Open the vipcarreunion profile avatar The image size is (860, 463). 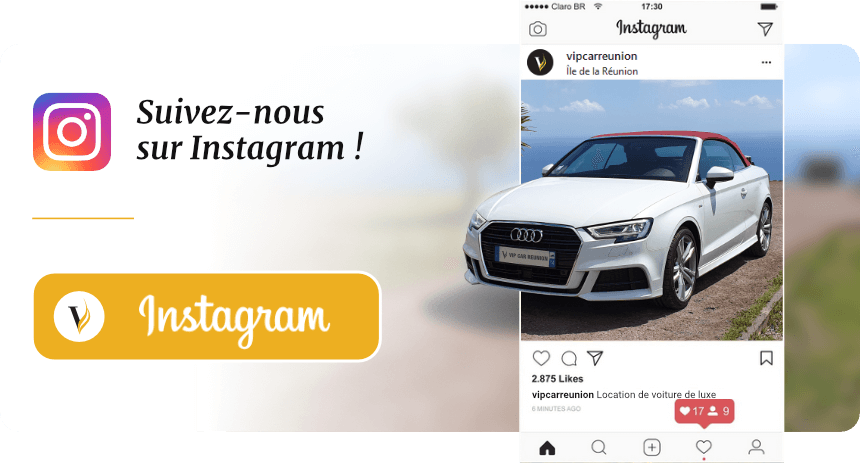pos(540,62)
